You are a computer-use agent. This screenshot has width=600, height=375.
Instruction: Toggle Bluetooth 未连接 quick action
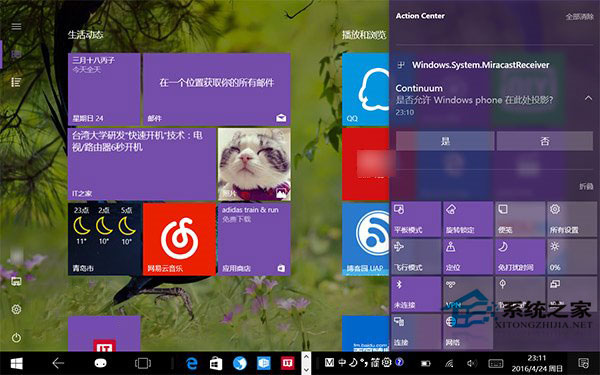416,294
